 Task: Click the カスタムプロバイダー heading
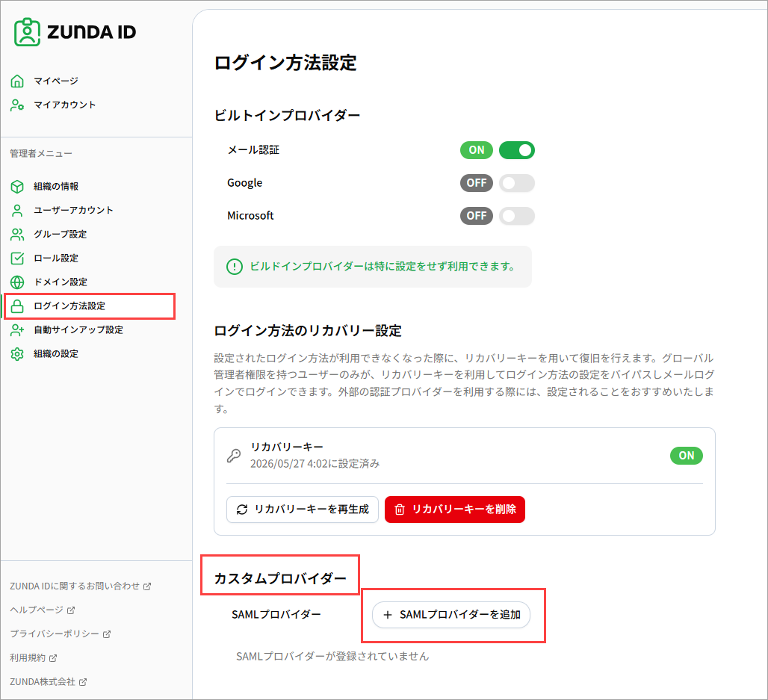click(x=280, y=578)
